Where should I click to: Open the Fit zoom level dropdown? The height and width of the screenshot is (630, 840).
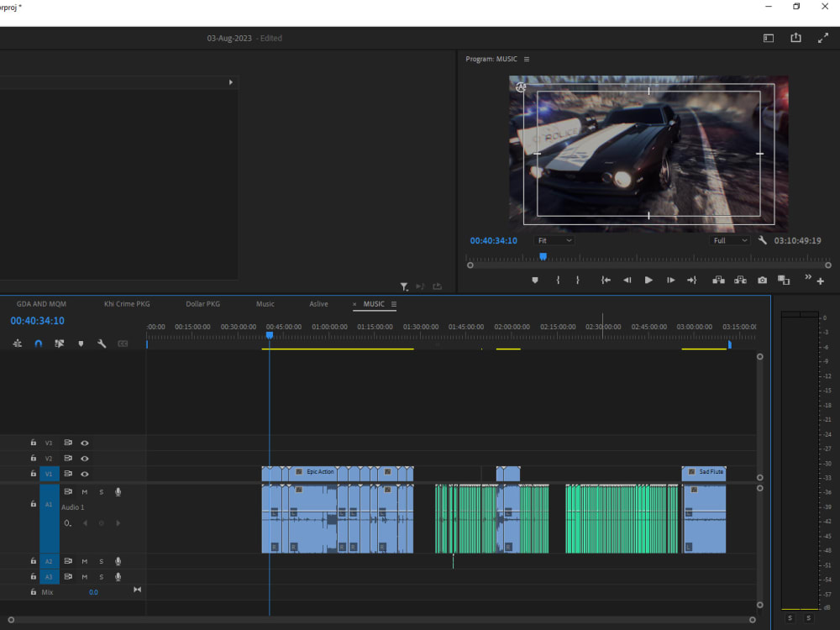[x=554, y=240]
